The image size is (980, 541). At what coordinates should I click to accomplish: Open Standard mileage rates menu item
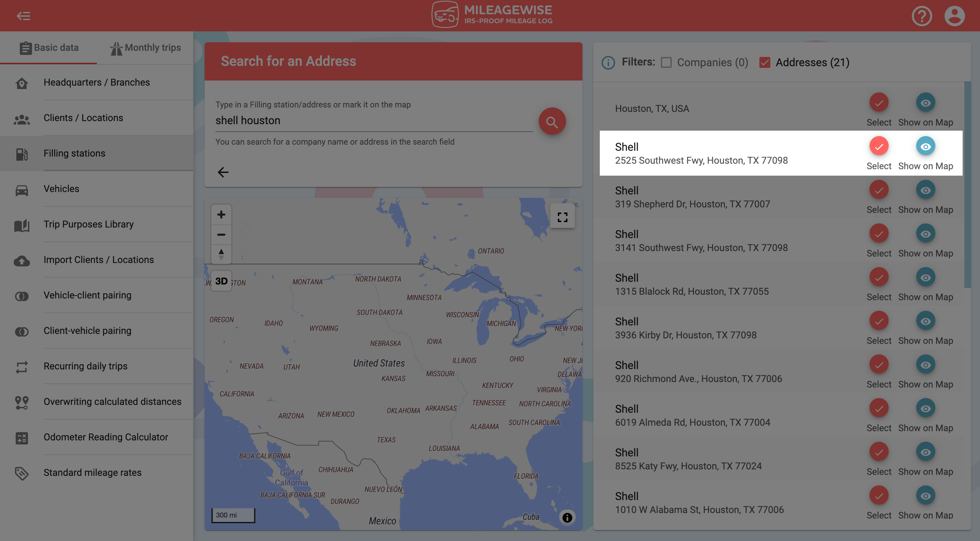point(92,472)
